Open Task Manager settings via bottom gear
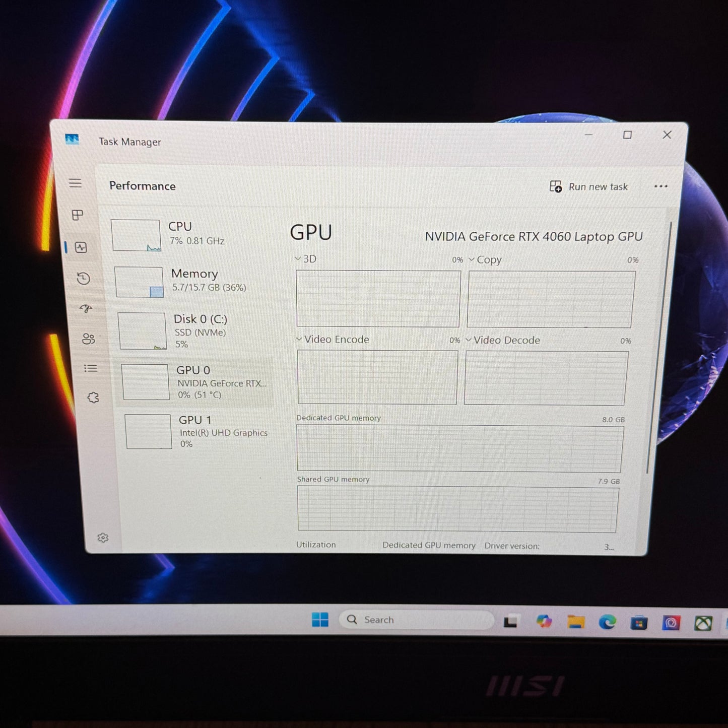728x728 pixels. [103, 538]
